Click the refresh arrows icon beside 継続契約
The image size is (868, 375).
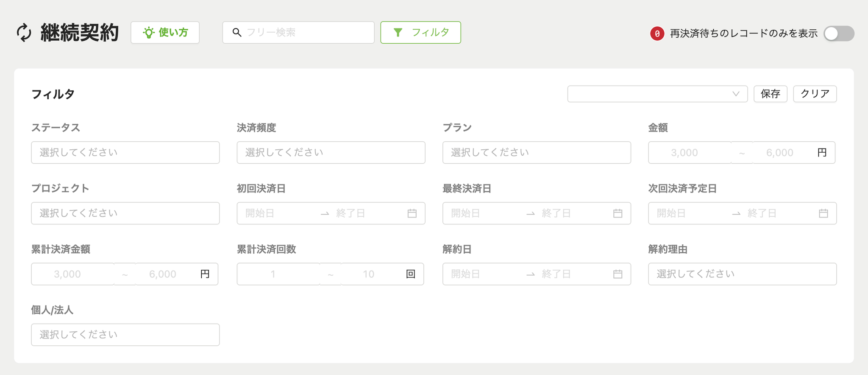[24, 33]
